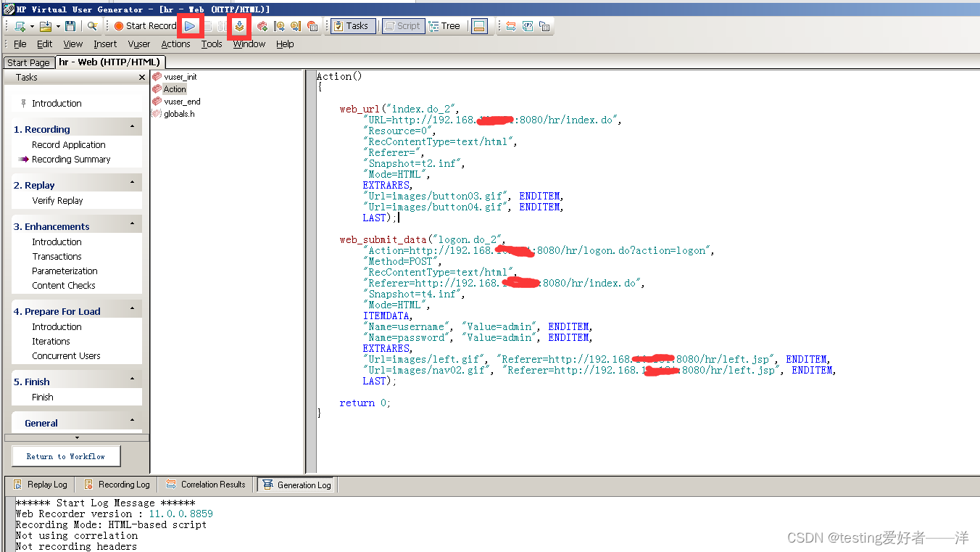
Task: Collapse the 1. Recording section
Action: coord(133,126)
